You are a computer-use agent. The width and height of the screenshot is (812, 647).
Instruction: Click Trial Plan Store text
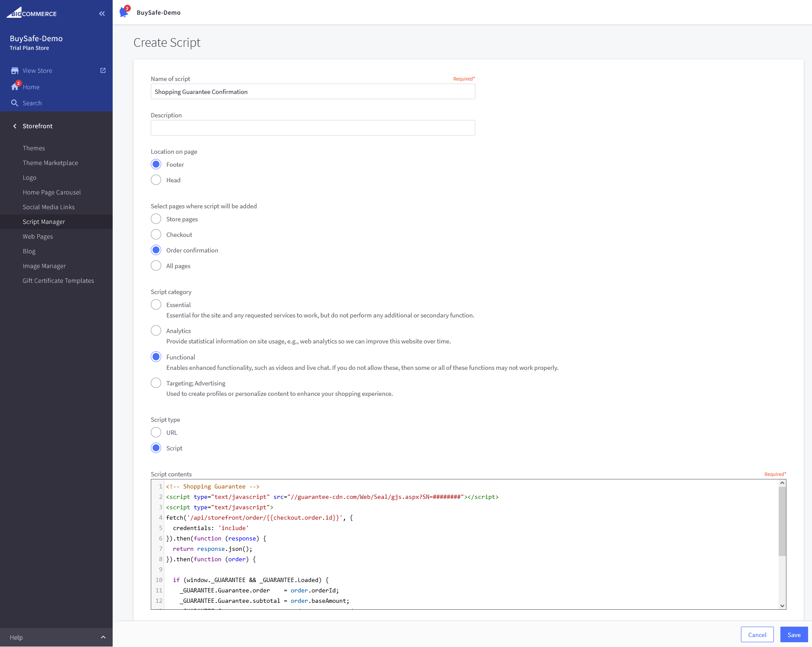29,48
